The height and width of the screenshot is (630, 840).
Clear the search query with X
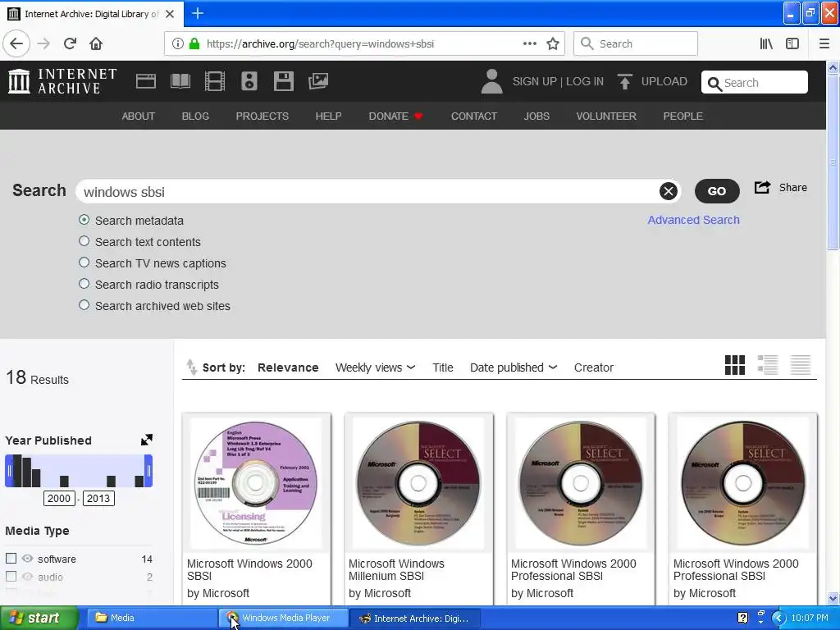click(x=668, y=191)
